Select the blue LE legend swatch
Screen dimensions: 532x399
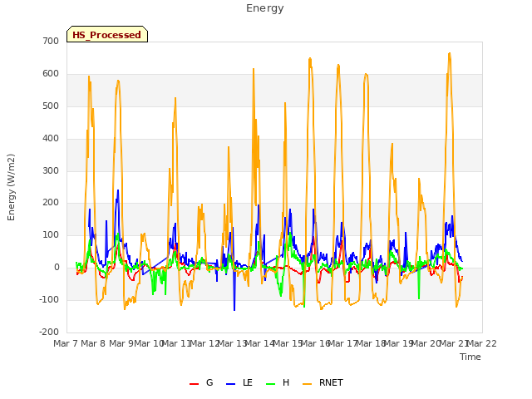point(231,384)
